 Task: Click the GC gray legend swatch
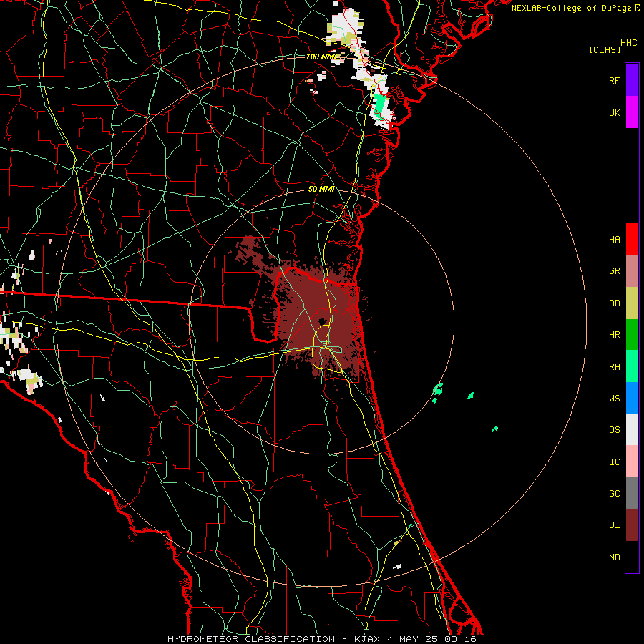coord(632,493)
